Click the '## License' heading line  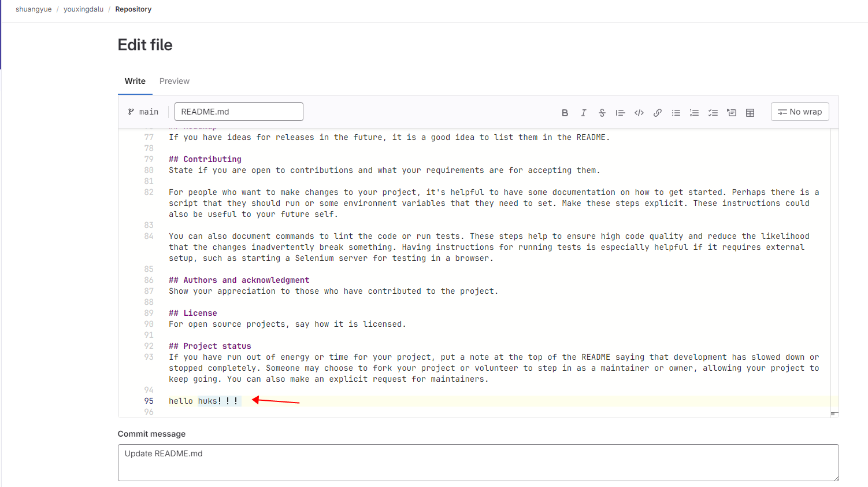pos(193,313)
